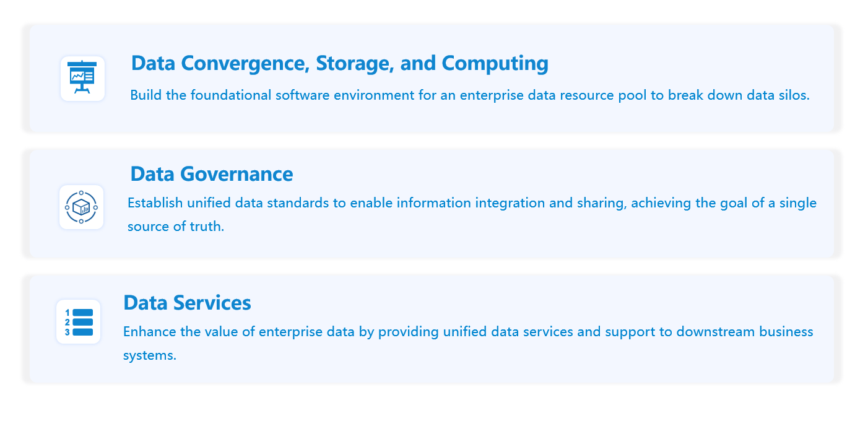
Task: Click the enterprise data value description
Action: pyautogui.click(x=468, y=332)
